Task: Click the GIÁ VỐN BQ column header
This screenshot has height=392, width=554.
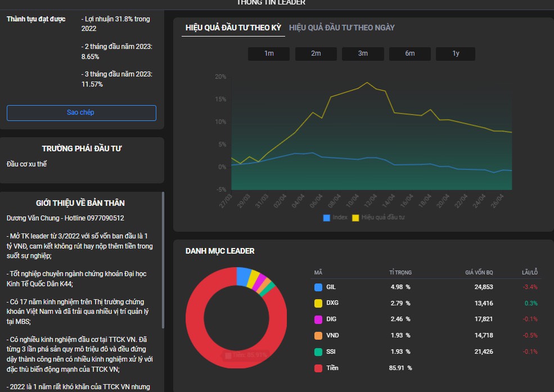Action: (x=479, y=272)
